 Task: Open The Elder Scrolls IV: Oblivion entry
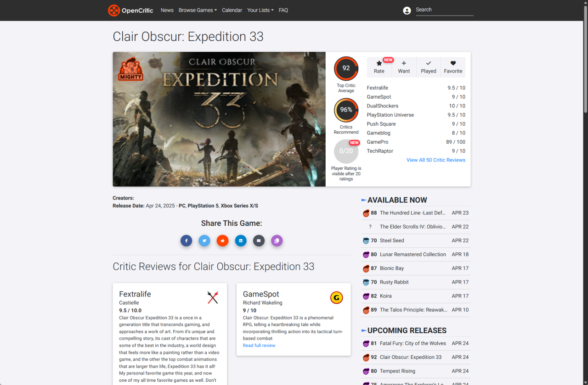[413, 227]
